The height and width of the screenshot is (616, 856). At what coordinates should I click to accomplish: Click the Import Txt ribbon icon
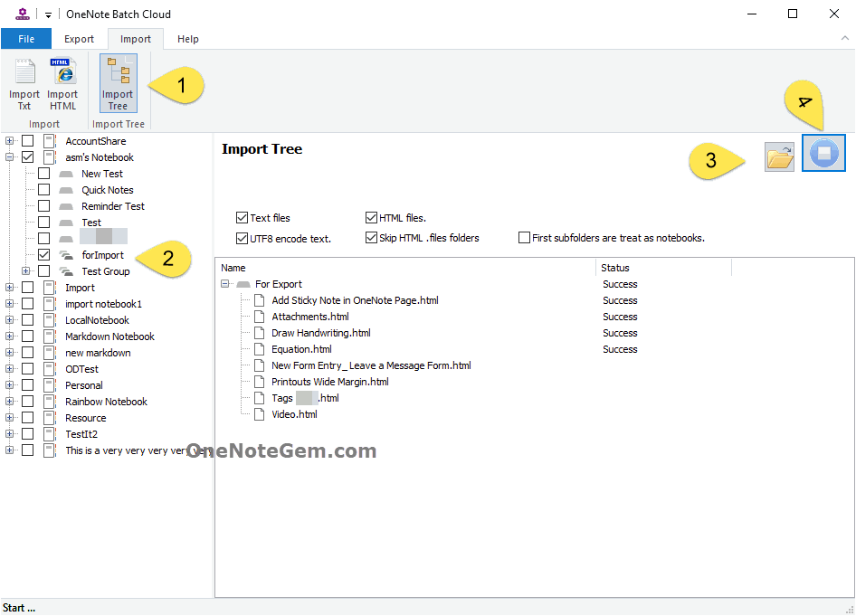tap(24, 83)
